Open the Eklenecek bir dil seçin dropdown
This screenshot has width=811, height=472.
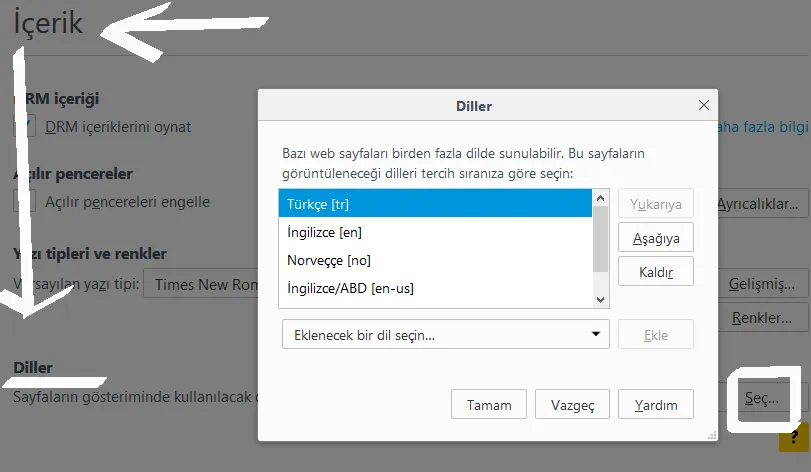(x=445, y=335)
